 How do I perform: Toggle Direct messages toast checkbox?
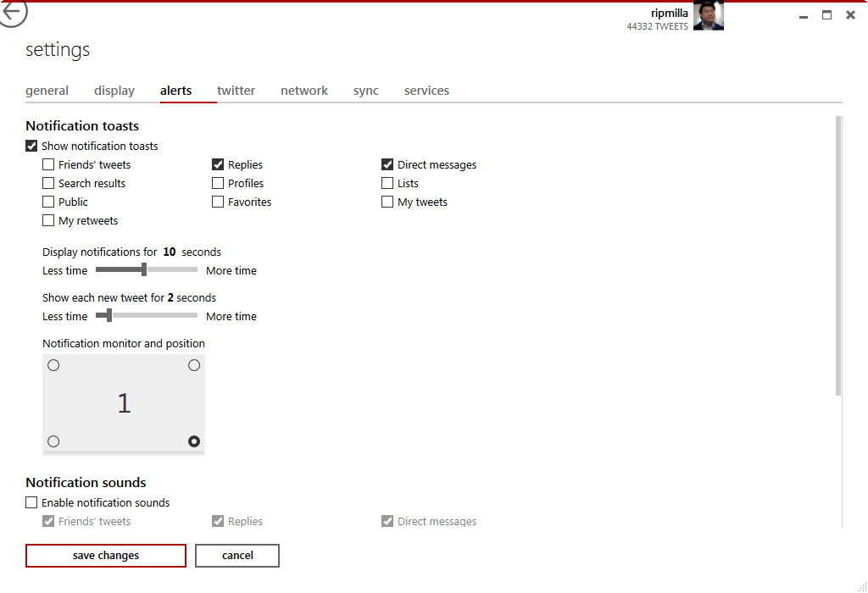coord(388,165)
